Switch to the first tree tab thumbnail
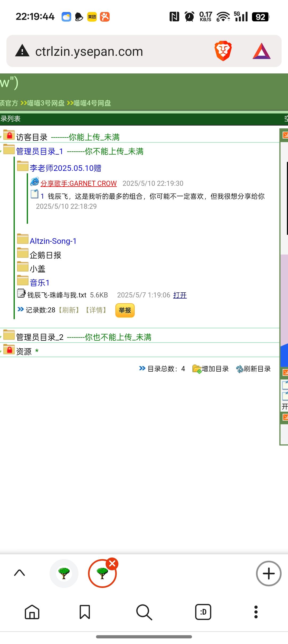The image size is (288, 644). pyautogui.click(x=64, y=573)
